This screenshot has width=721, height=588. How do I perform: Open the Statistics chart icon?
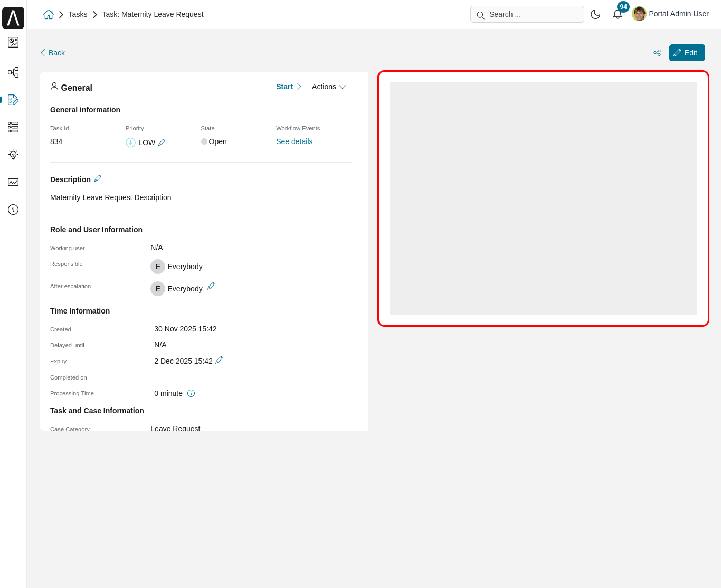13,182
